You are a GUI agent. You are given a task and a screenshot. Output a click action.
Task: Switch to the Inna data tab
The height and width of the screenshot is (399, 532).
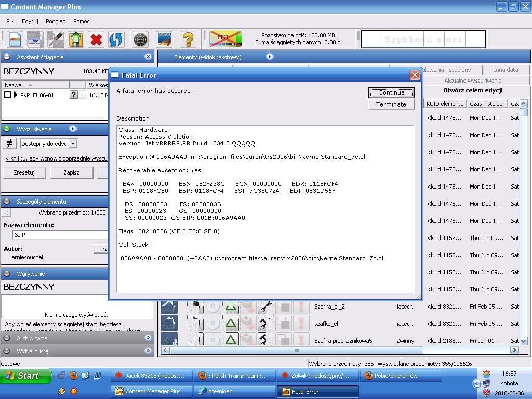pyautogui.click(x=506, y=70)
